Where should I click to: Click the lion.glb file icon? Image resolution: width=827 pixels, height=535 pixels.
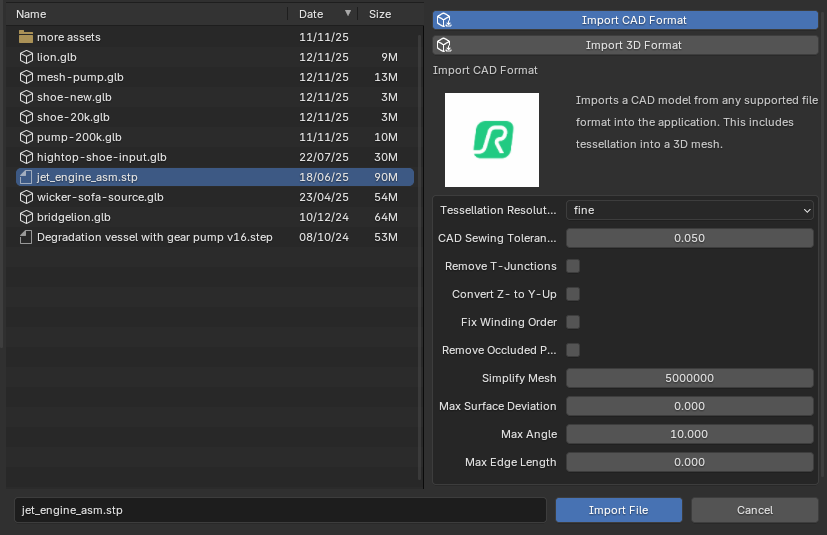tap(26, 57)
